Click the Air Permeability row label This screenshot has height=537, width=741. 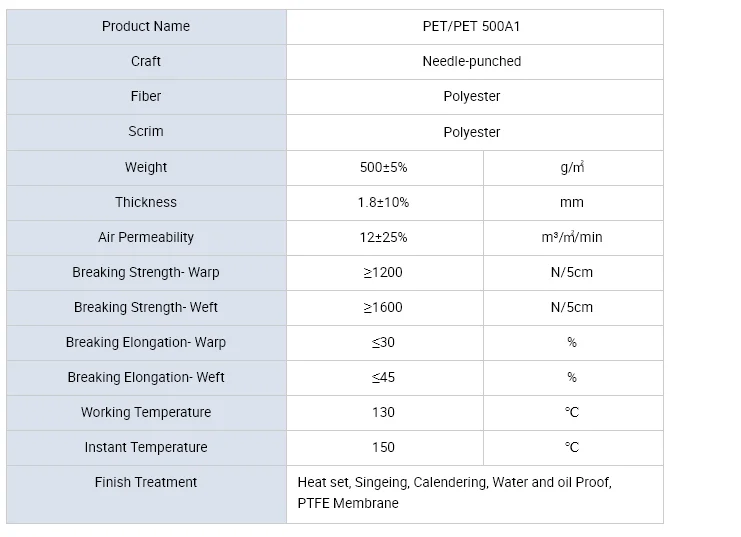coord(146,237)
